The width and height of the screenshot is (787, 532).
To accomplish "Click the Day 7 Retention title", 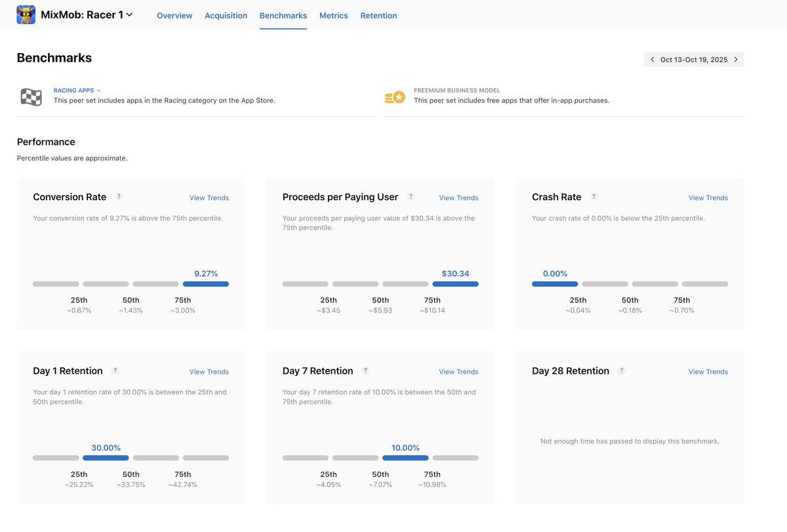I will [x=318, y=371].
